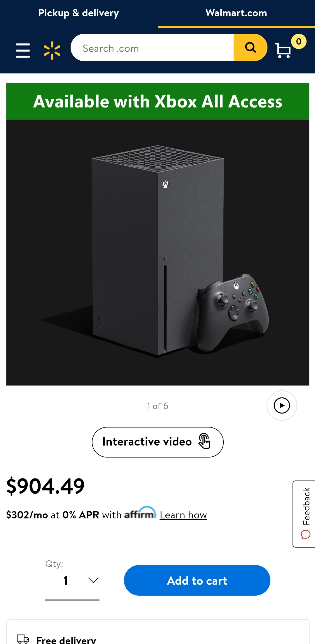
Task: Click Add to cart button
Action: pos(197,580)
